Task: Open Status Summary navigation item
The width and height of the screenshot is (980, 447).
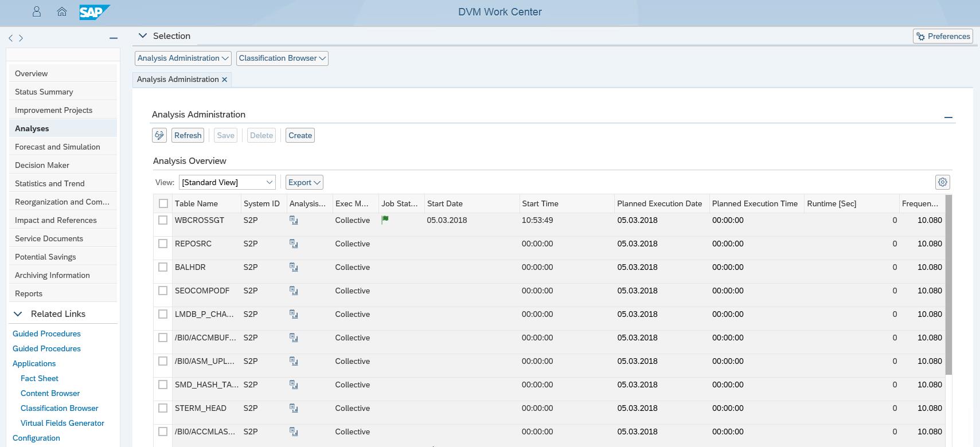Action: tap(63, 92)
